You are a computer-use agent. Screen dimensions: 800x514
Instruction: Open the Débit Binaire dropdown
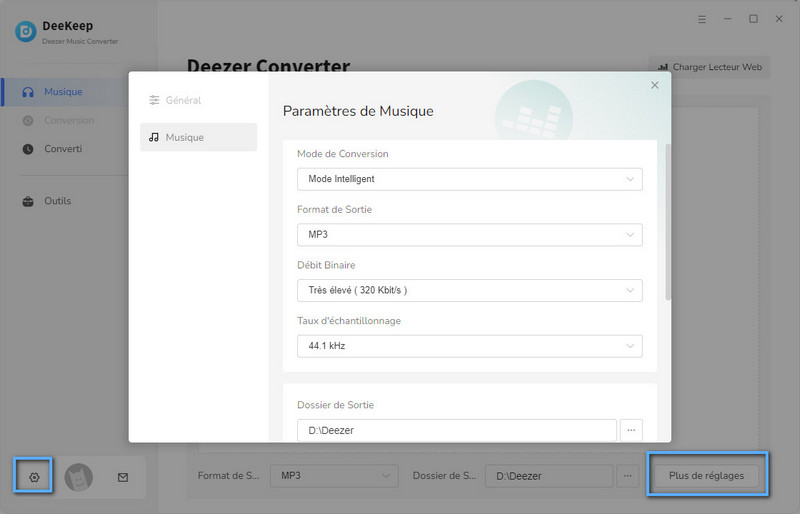[x=469, y=290]
